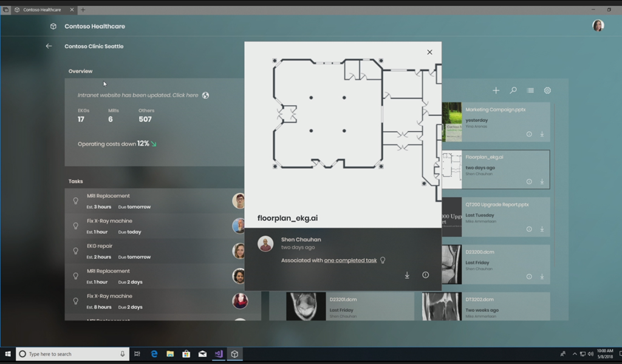Click lightbulb for MRI Replacement due 2 days
The height and width of the screenshot is (364, 622).
click(76, 276)
